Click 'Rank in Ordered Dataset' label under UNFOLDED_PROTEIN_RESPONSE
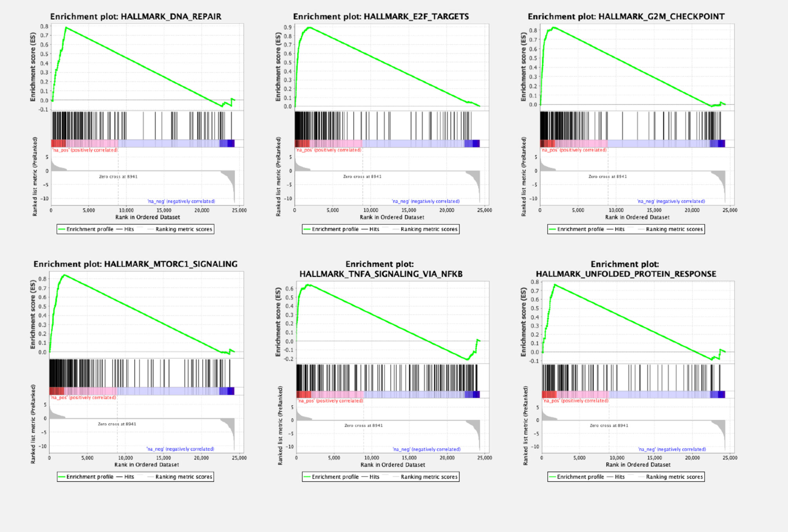 [x=638, y=465]
